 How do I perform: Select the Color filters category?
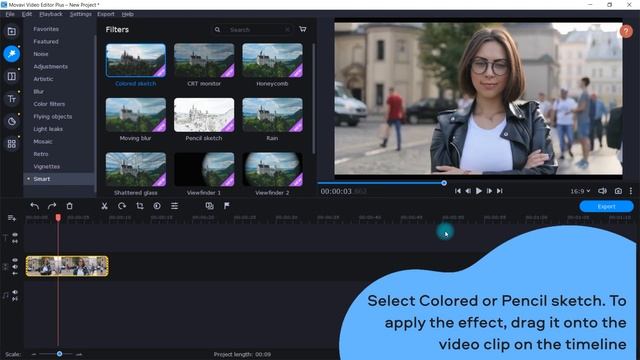[49, 104]
